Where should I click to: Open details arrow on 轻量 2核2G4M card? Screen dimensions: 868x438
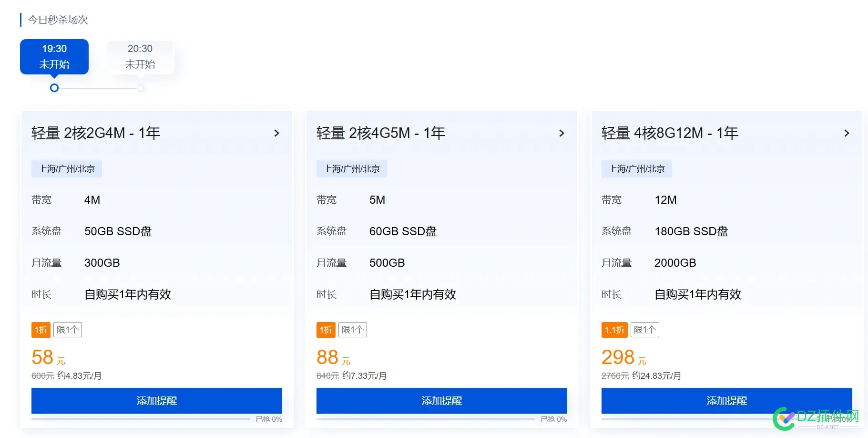[x=277, y=133]
